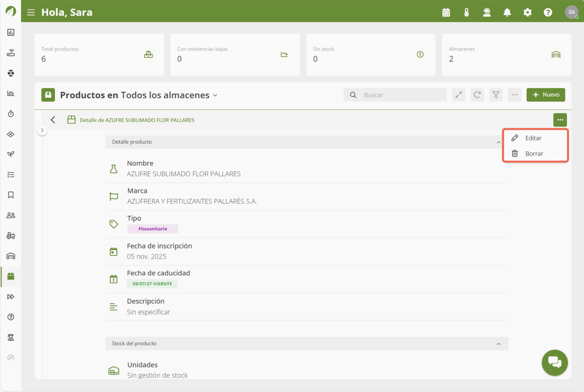Open tractor machinery section in sidebar
584x392 pixels.
click(x=11, y=235)
